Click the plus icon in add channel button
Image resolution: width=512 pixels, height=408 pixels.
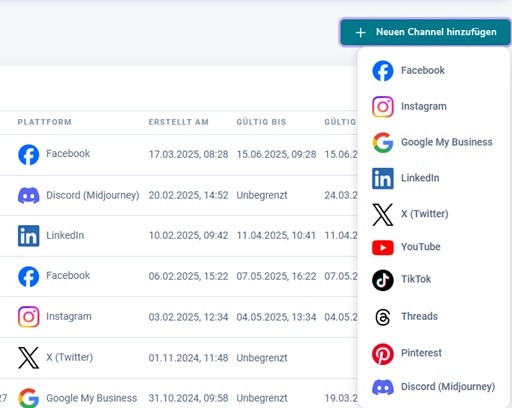click(361, 33)
